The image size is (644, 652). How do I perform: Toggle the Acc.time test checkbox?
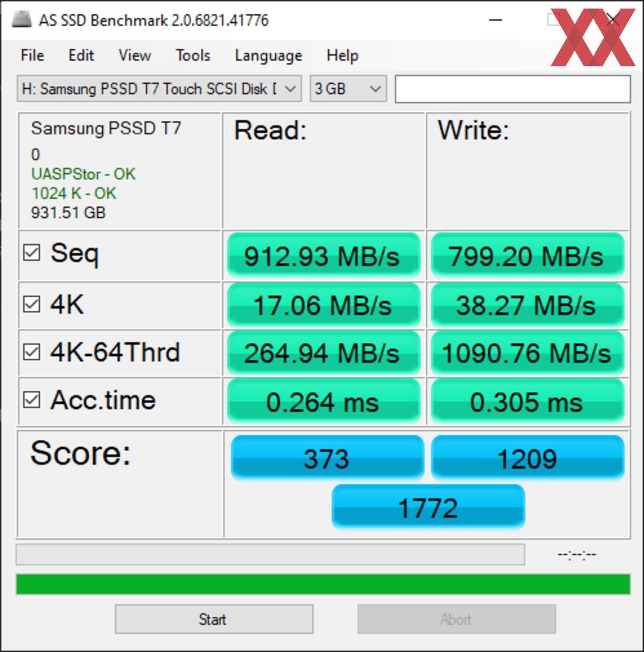click(x=32, y=400)
